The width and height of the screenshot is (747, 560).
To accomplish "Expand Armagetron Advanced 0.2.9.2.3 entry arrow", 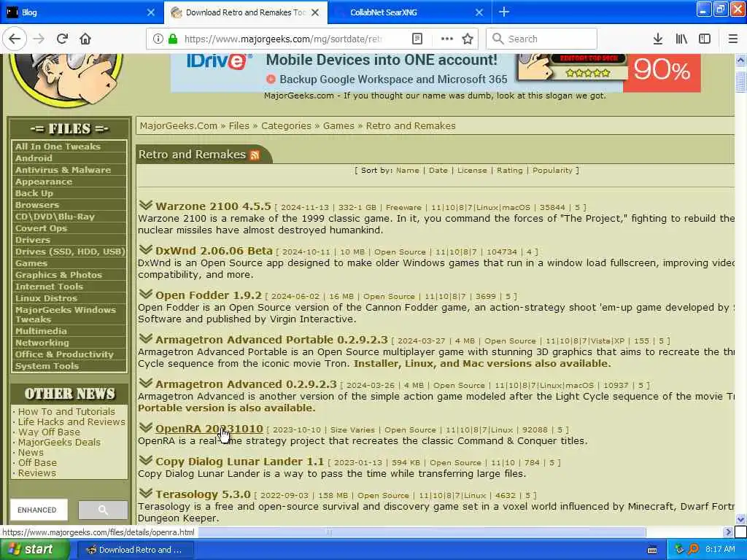I will (x=146, y=383).
